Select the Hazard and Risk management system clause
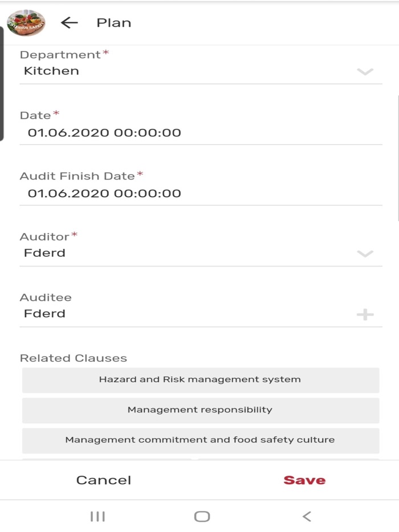The image size is (399, 532). tap(199, 379)
